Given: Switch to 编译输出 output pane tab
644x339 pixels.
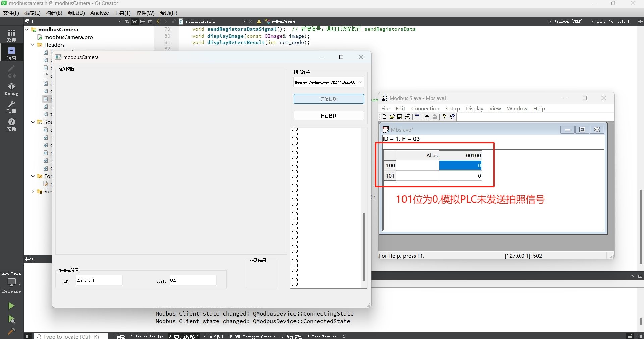Looking at the screenshot, I should coord(214,336).
